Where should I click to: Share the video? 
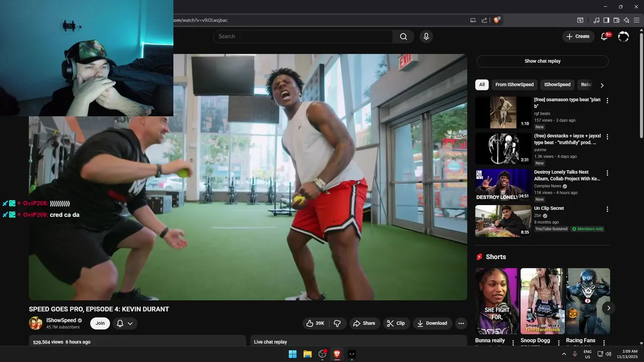[364, 323]
